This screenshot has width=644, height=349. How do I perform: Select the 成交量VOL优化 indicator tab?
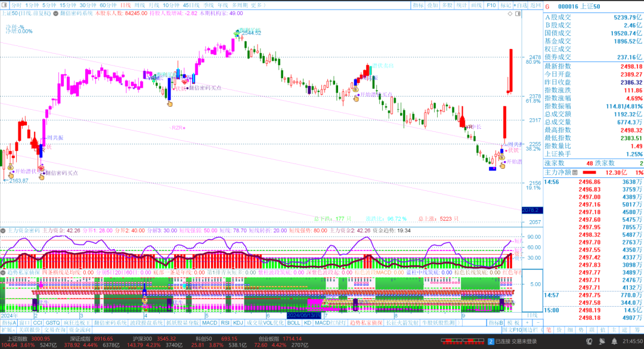click(x=265, y=323)
